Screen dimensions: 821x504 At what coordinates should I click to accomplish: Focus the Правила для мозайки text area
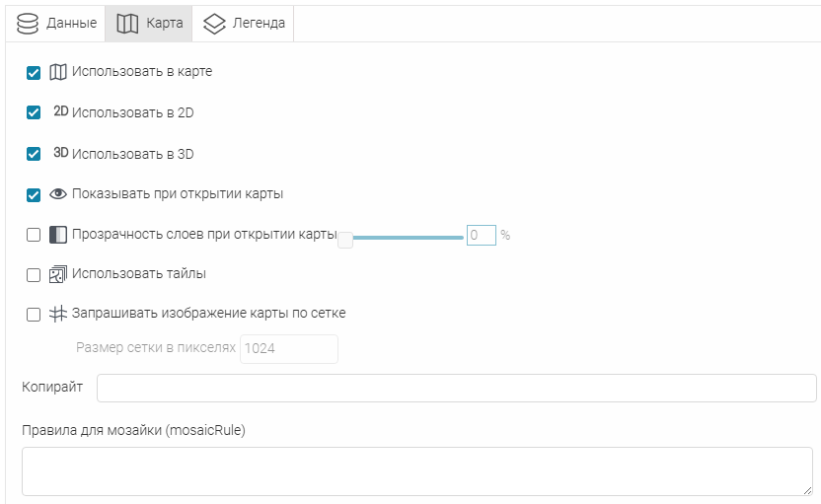415,470
